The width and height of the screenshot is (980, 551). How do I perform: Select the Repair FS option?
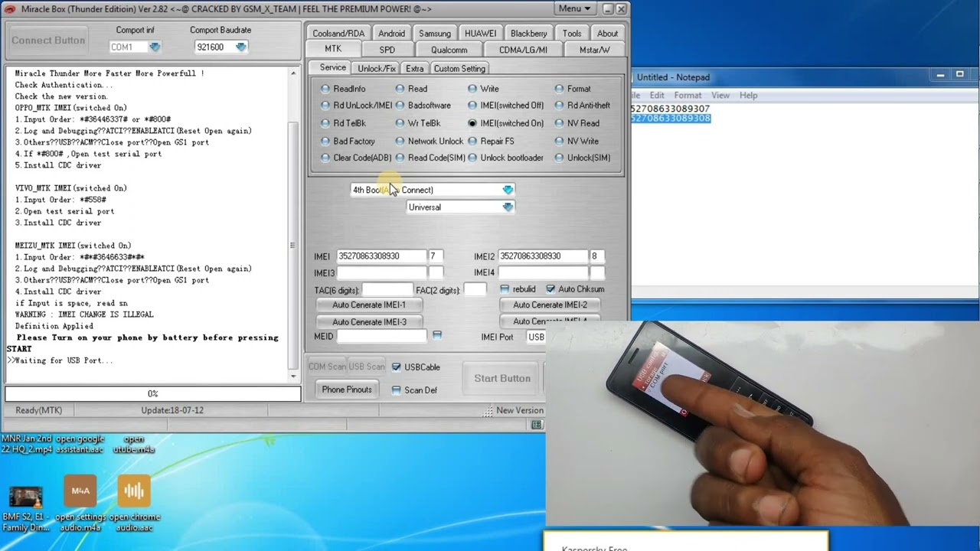[x=472, y=141]
